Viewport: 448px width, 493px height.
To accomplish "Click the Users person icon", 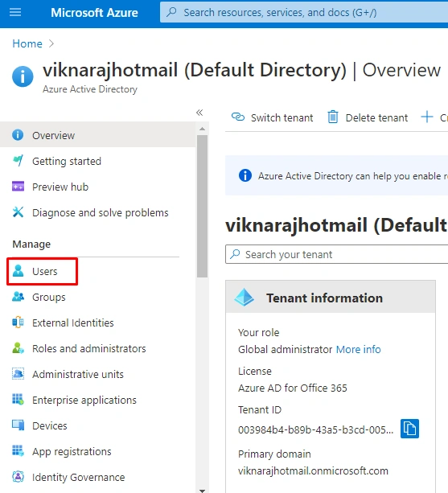I will point(18,271).
